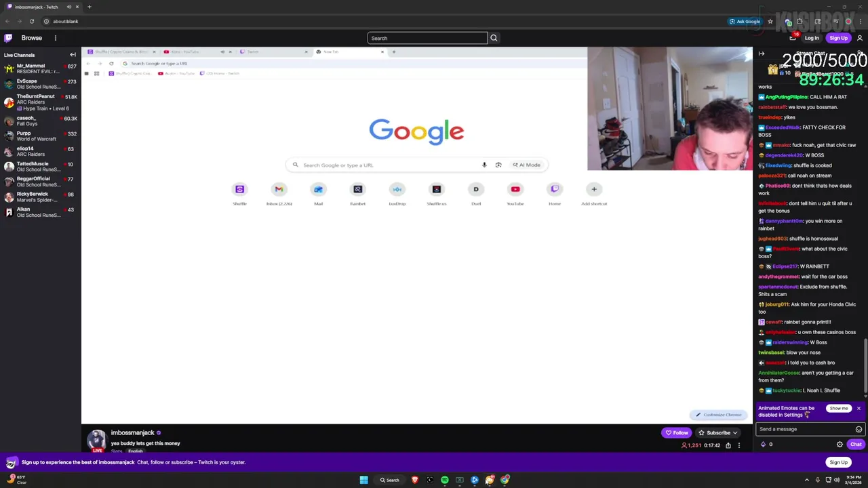Click the site information icon in the address bar
The image size is (868, 488).
pyautogui.click(x=47, y=21)
